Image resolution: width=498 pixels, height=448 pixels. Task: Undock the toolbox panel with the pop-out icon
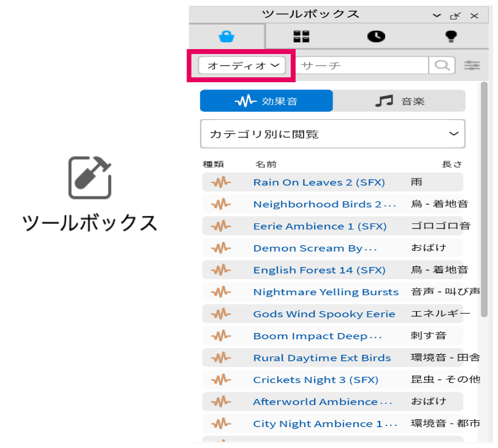point(455,15)
